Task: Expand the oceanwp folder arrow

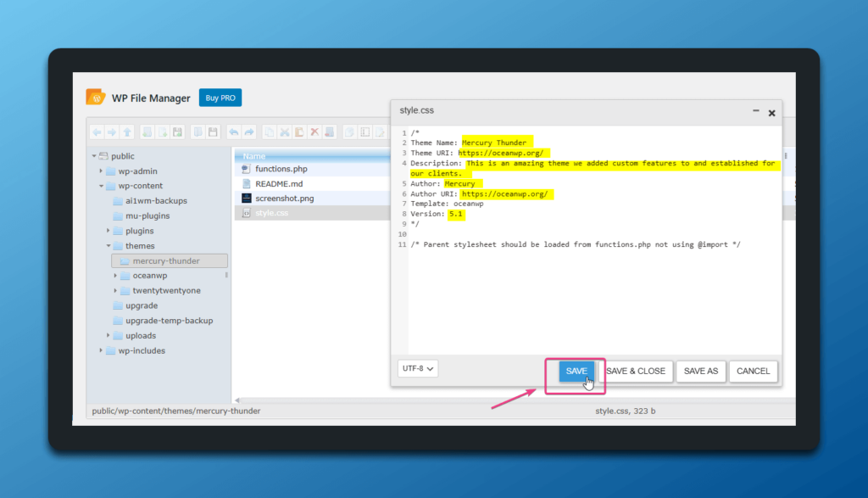Action: [x=115, y=276]
